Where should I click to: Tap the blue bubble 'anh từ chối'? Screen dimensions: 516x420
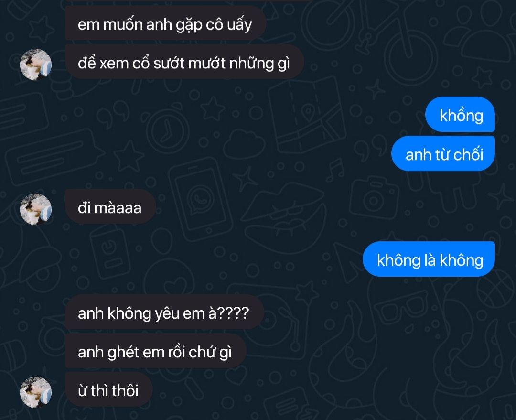(443, 154)
